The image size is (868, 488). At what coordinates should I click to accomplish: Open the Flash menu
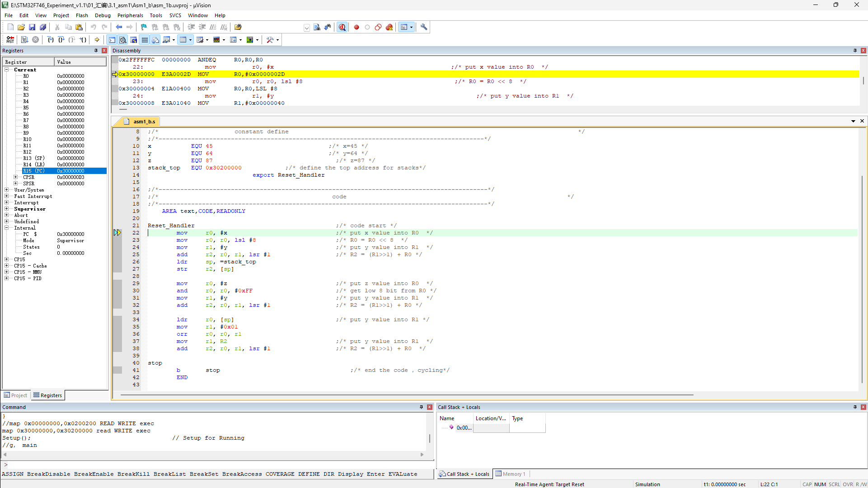[x=82, y=15]
